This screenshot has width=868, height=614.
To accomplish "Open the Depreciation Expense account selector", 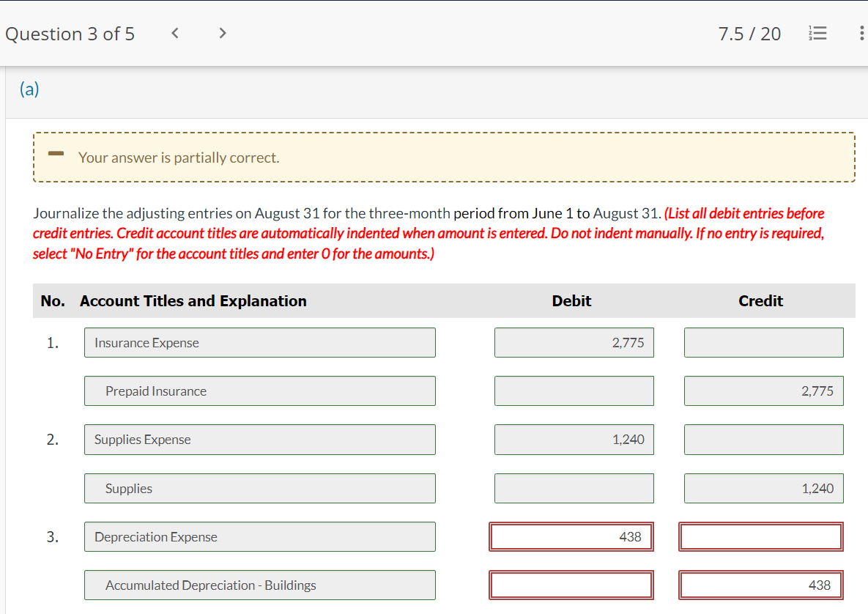I will (259, 536).
